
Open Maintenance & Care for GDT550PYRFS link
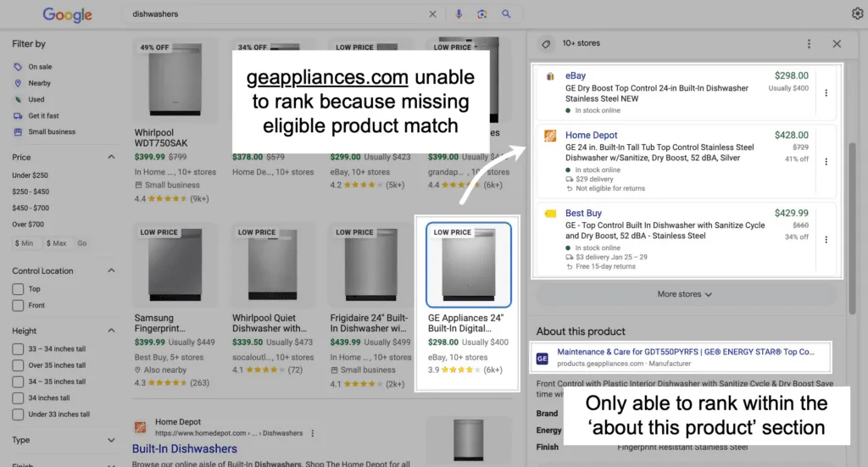coord(686,352)
